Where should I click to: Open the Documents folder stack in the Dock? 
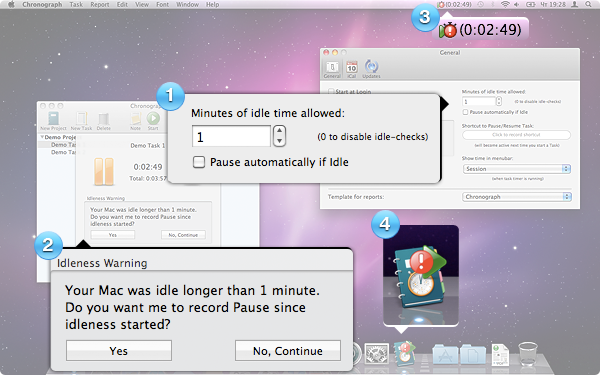point(473,355)
